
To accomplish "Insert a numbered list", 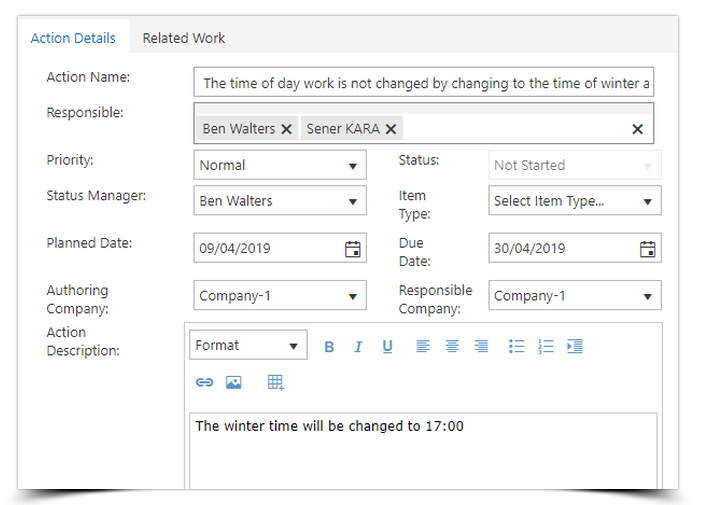I will [545, 347].
